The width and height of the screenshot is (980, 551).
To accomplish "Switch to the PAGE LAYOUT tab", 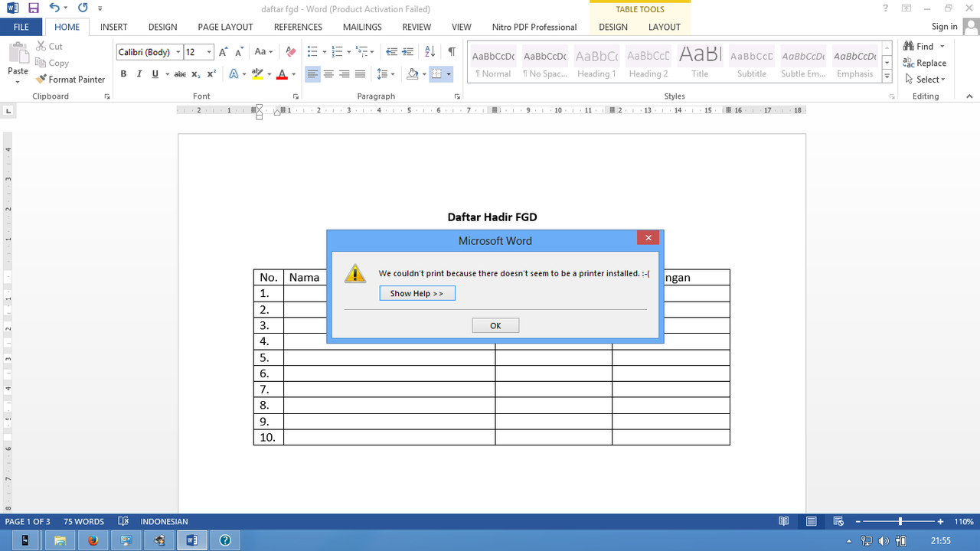I will coord(225,27).
